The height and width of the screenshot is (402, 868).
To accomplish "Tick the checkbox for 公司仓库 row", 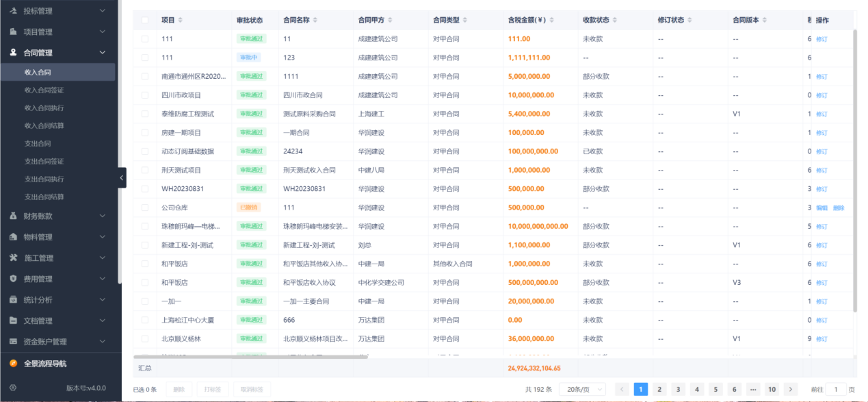I will 144,208.
